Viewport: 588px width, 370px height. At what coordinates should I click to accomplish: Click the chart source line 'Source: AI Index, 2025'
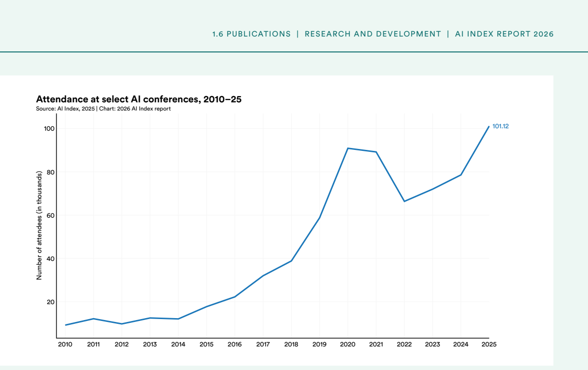[65, 109]
